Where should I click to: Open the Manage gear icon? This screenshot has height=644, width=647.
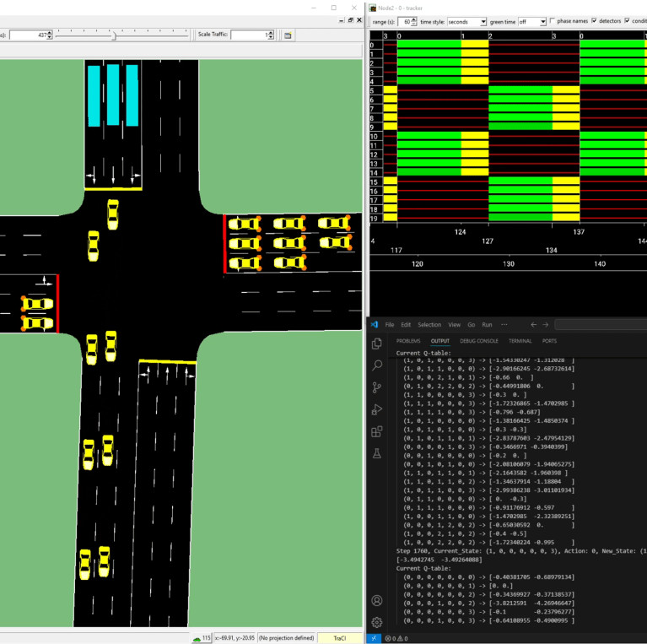(377, 622)
